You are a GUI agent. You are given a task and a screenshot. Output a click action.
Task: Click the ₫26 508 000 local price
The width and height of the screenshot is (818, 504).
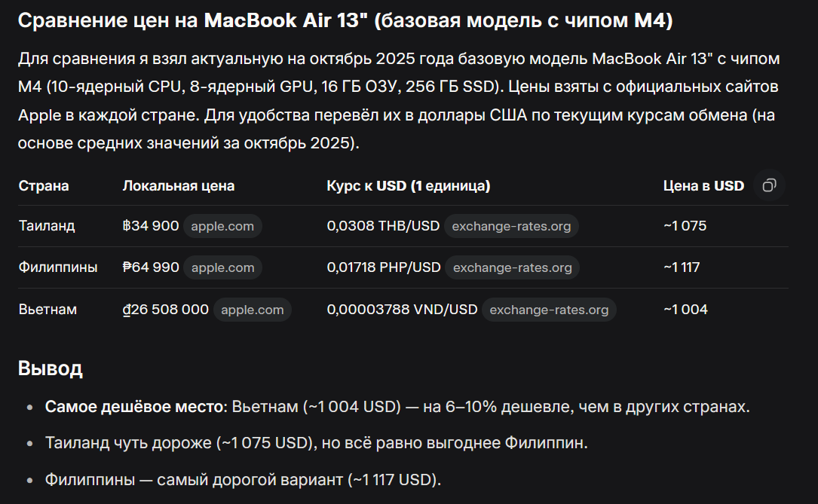[x=165, y=310]
